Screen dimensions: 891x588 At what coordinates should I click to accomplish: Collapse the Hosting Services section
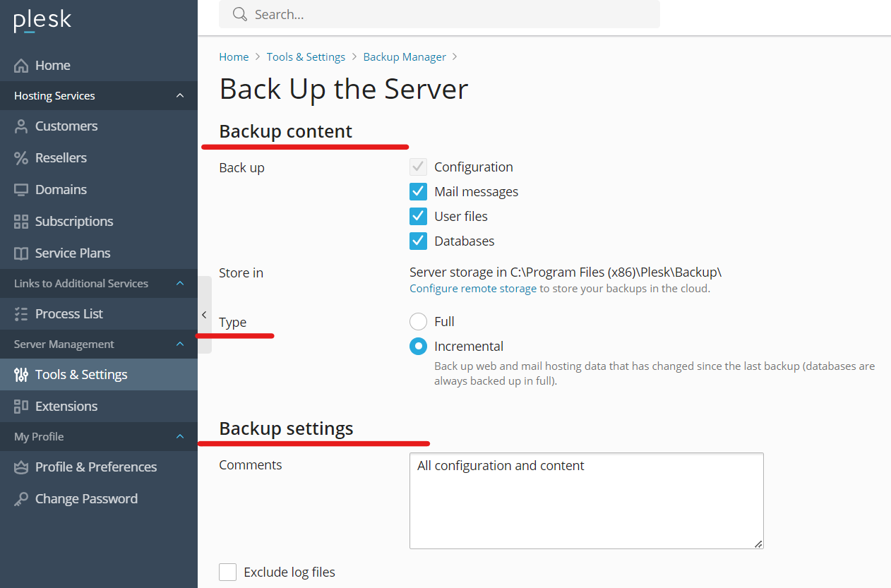coord(179,96)
